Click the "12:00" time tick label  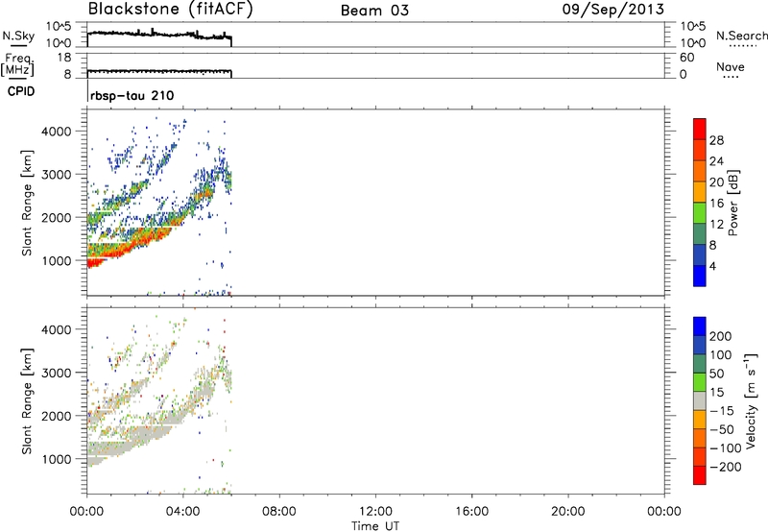tap(375, 512)
